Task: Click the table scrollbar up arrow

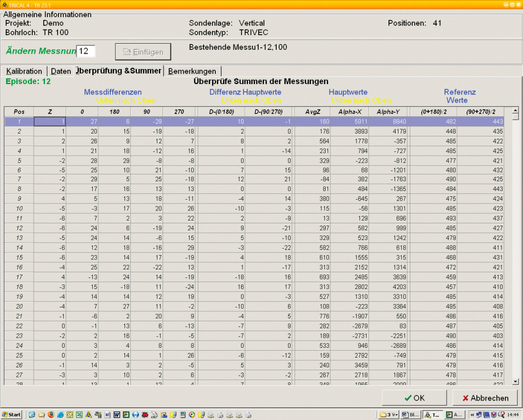Action: coord(515,110)
